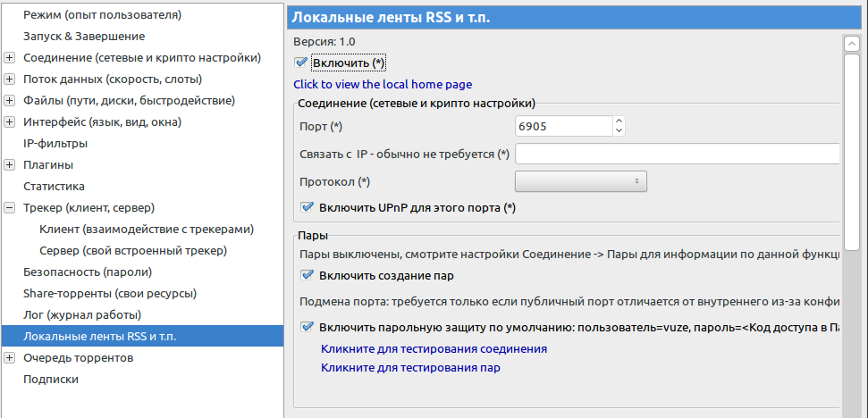Decrease port value with down arrow
The width and height of the screenshot is (868, 418).
point(619,131)
